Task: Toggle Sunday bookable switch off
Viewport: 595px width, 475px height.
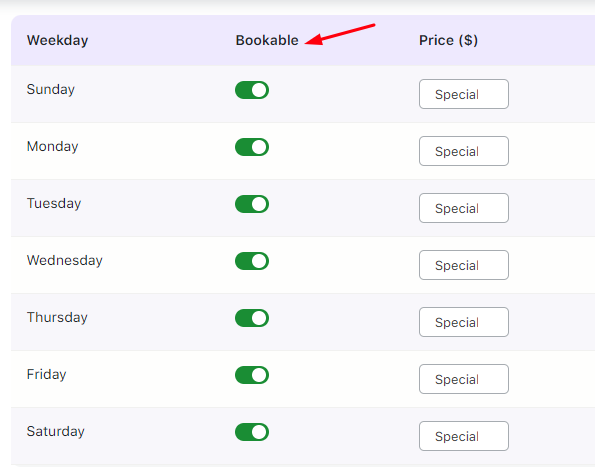Action: tap(252, 90)
